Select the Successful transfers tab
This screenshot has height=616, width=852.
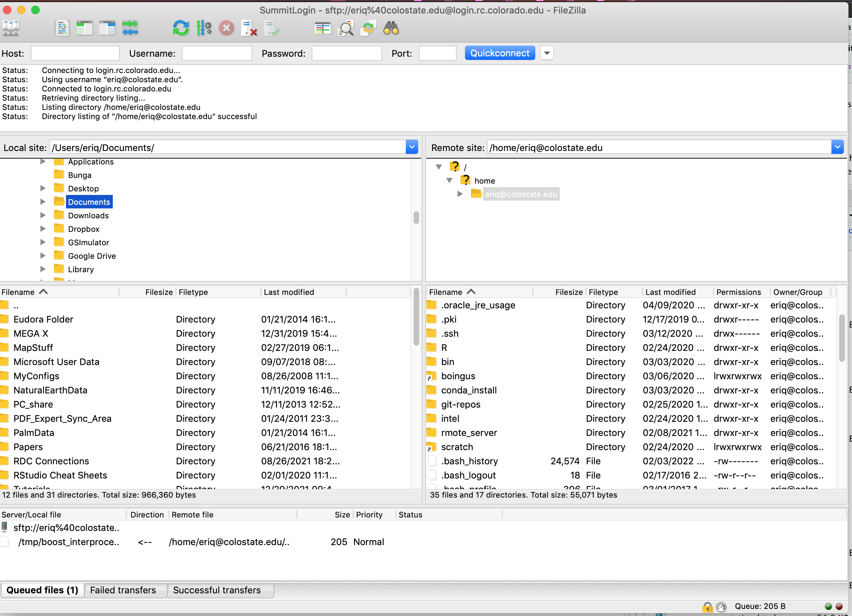[x=216, y=590]
